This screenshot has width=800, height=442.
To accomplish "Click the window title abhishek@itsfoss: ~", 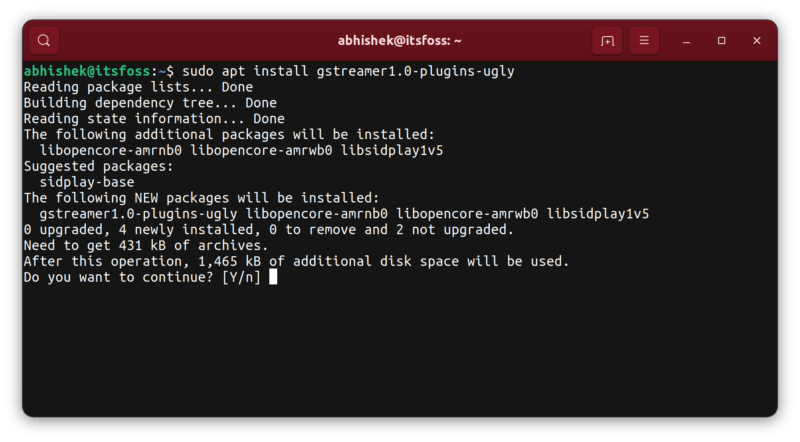I will [399, 41].
